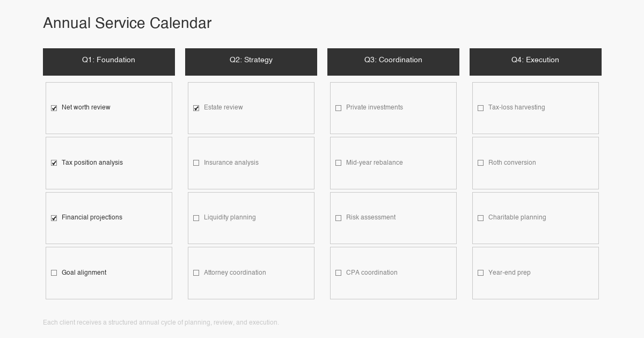Uncheck the Estate review checkbox
The height and width of the screenshot is (338, 644).
(196, 108)
